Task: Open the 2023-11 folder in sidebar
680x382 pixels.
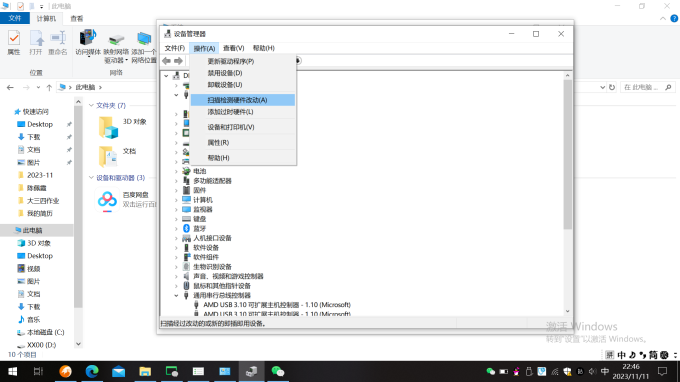Action: click(40, 175)
